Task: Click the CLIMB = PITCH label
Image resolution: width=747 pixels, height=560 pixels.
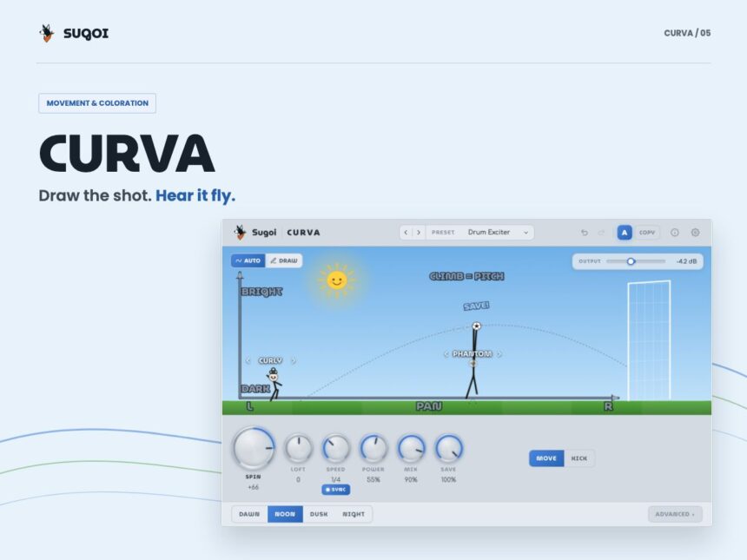Action: 466,276
